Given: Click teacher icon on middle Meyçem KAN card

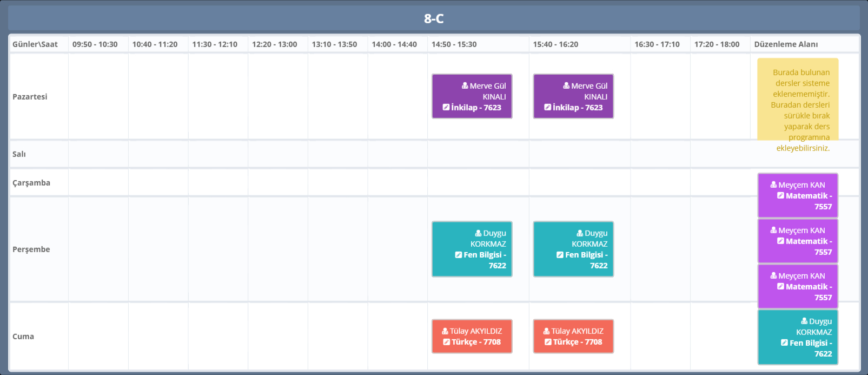Looking at the screenshot, I should coord(773,230).
